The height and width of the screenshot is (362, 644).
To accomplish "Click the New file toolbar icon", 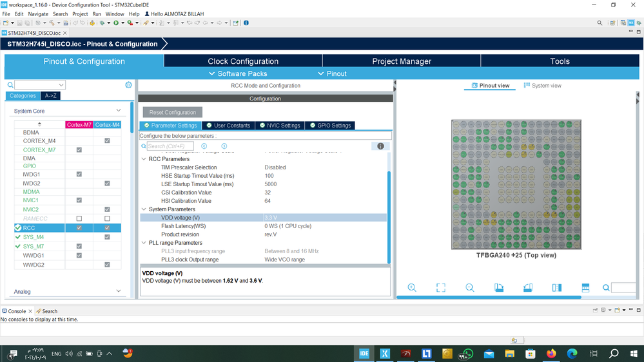I will tap(6, 23).
